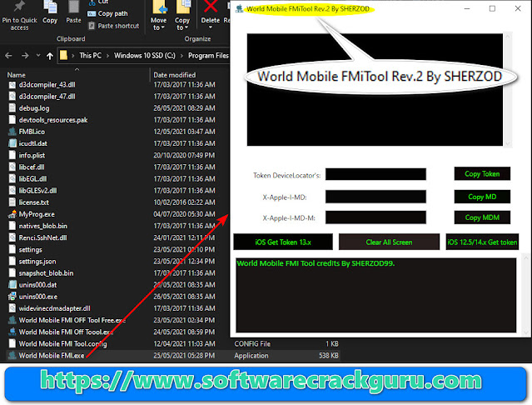Image resolution: width=532 pixels, height=405 pixels.
Task: Click iOS Get Token 13.x button
Action: tap(283, 242)
